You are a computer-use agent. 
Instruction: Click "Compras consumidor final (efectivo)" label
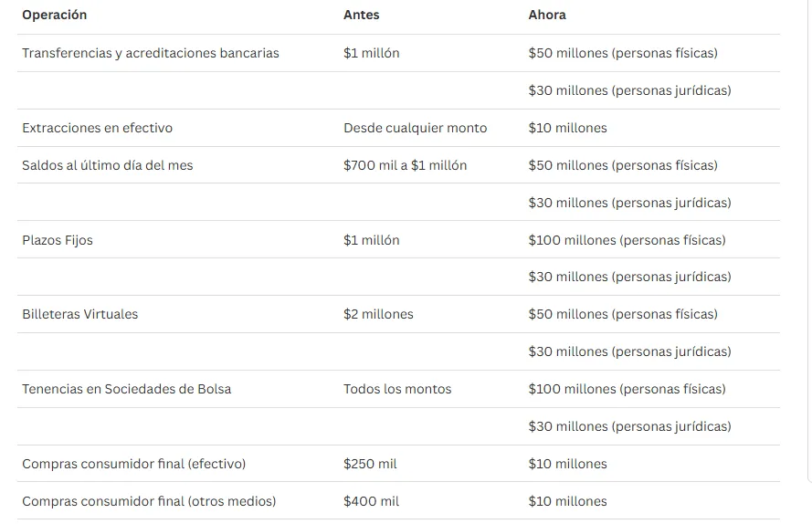point(134,464)
